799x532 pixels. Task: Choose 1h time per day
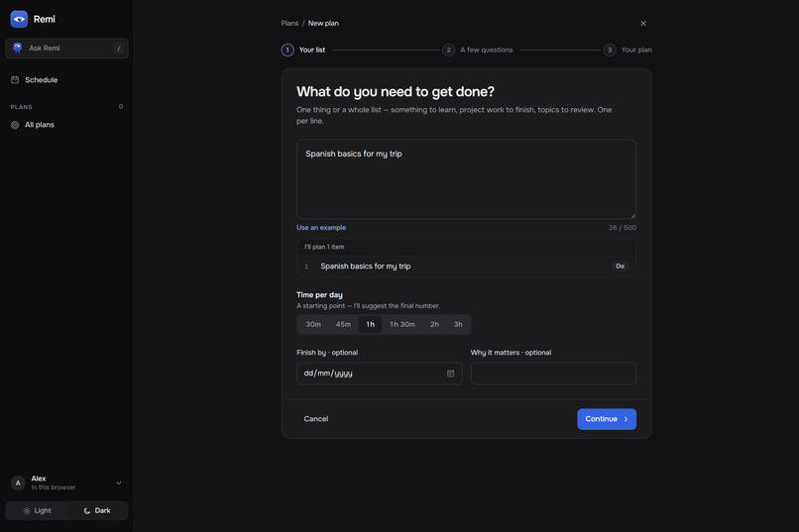371,324
